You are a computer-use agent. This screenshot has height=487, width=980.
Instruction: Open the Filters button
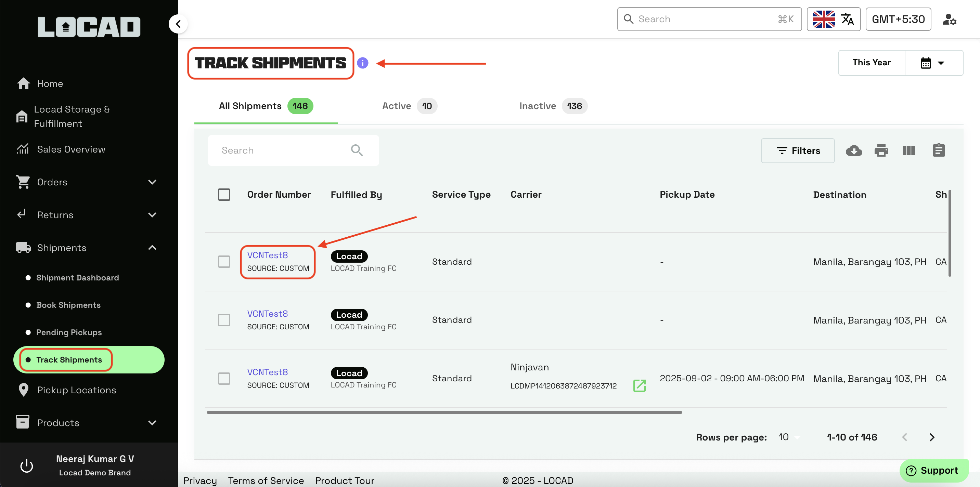798,150
